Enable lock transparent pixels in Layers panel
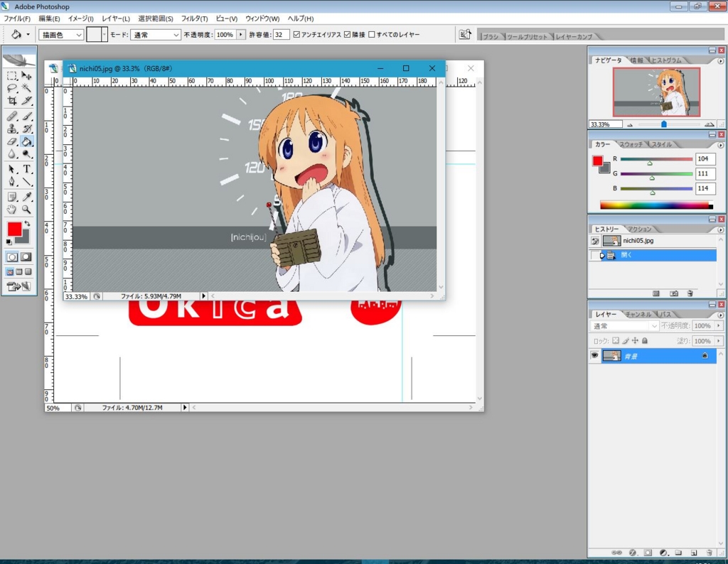This screenshot has width=728, height=564. click(x=615, y=341)
